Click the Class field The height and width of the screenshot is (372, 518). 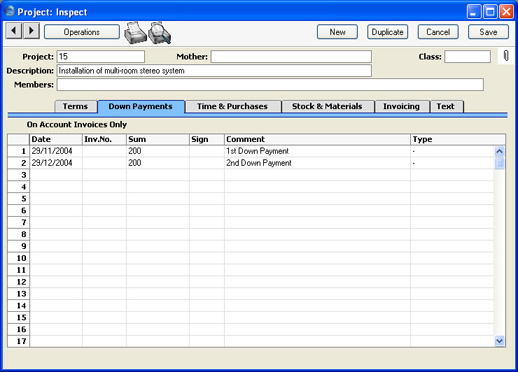[467, 57]
